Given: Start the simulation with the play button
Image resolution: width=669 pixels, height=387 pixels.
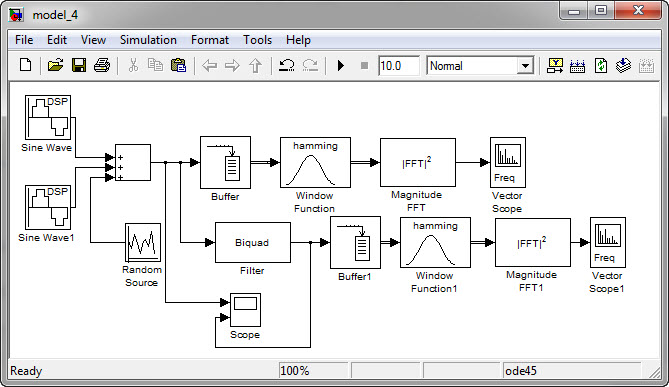Looking at the screenshot, I should point(340,66).
